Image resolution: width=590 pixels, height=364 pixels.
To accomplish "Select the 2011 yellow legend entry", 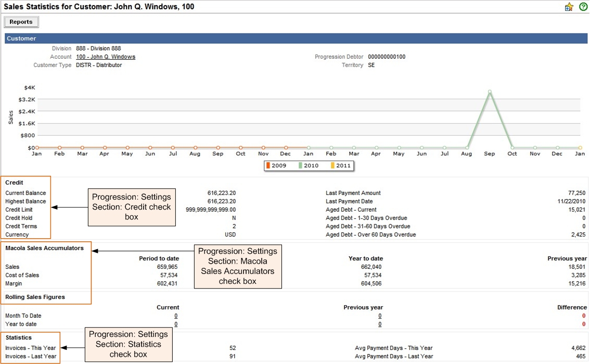I will click(340, 166).
